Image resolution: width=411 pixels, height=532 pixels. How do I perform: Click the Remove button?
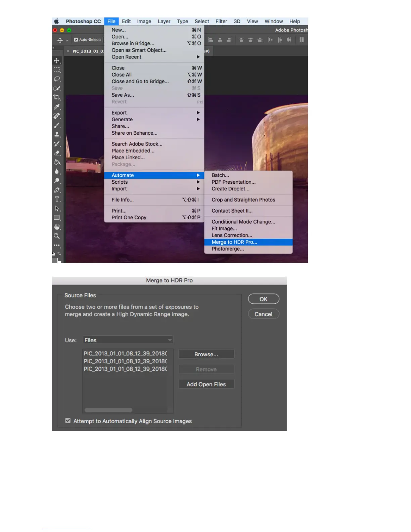tap(206, 369)
